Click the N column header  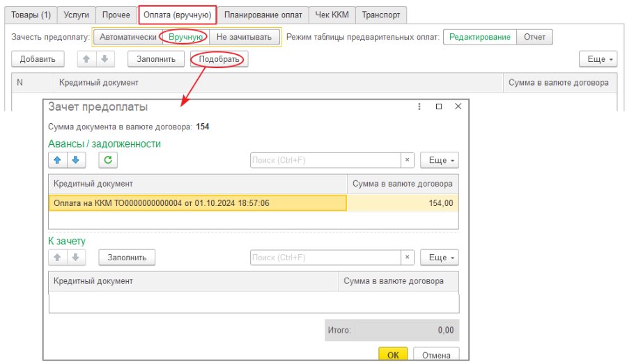[x=33, y=83]
